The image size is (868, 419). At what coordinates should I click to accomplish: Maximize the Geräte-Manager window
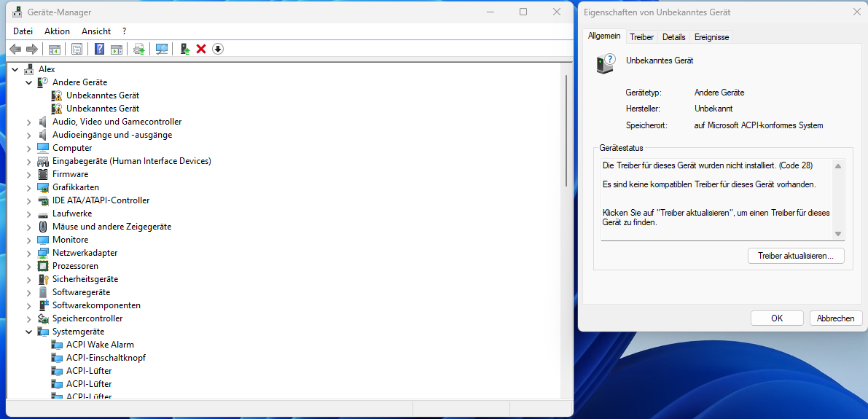tap(523, 12)
